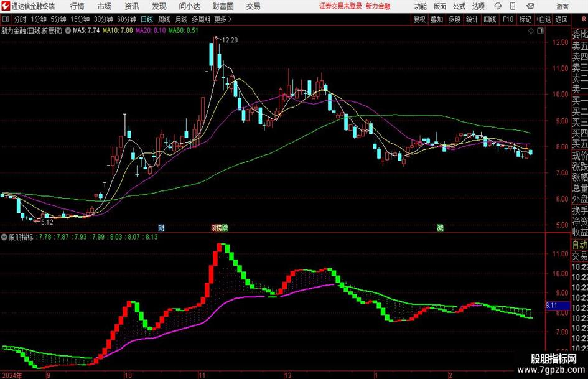Viewport: 588px width, 379px height.
Task: Expand the 股朋指标 indicator dropdown arrow
Action: point(4,237)
